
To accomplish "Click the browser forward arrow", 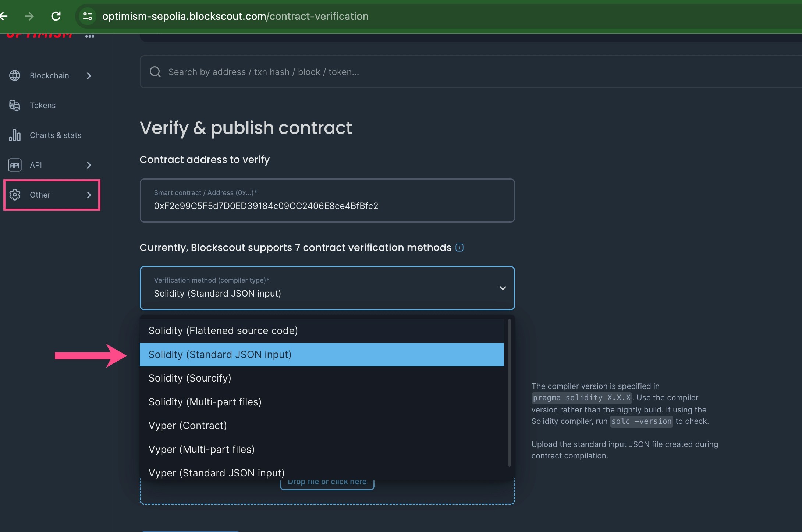I will (x=29, y=16).
